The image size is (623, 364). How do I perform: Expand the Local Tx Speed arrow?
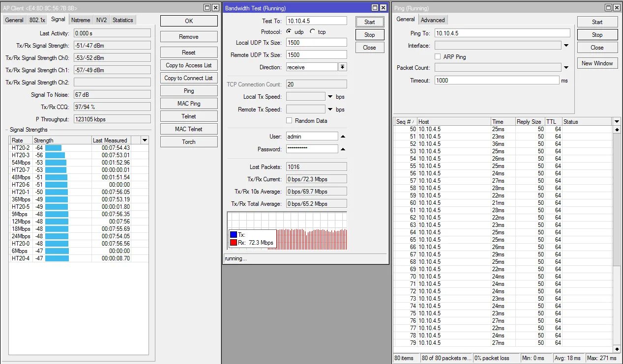[330, 97]
